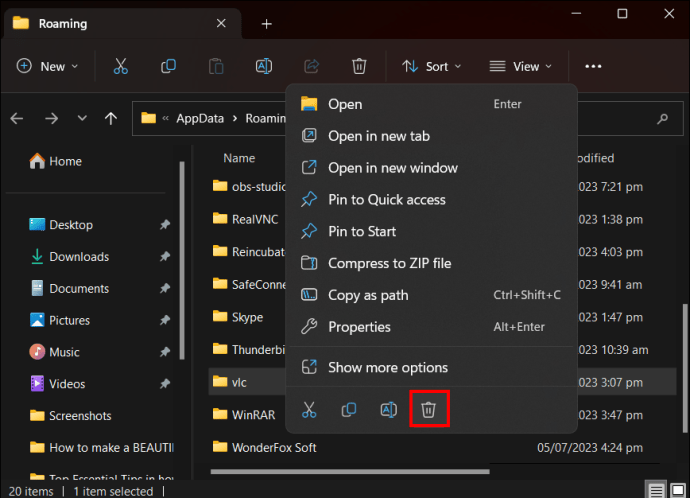Open the View dropdown menu
The width and height of the screenshot is (690, 498).
point(521,66)
